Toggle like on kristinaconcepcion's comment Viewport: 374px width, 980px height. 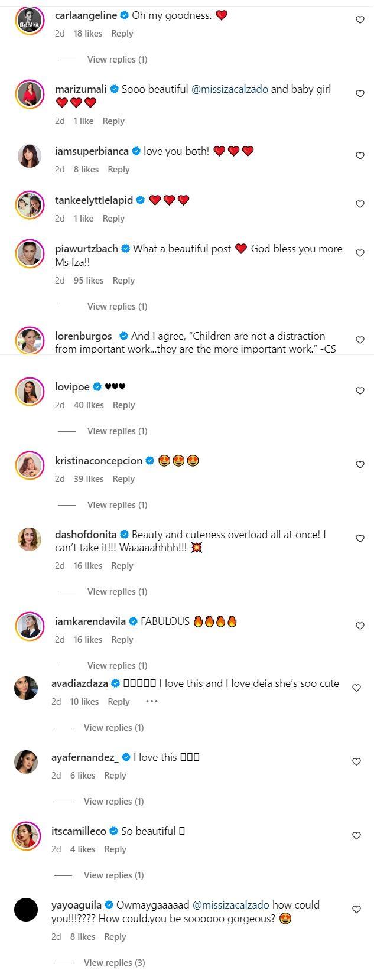pyautogui.click(x=360, y=465)
